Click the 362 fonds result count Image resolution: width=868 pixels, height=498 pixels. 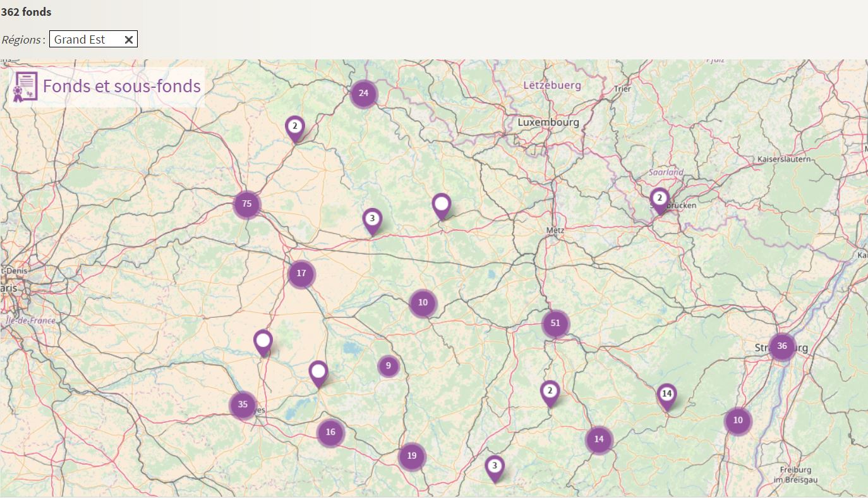pos(26,11)
